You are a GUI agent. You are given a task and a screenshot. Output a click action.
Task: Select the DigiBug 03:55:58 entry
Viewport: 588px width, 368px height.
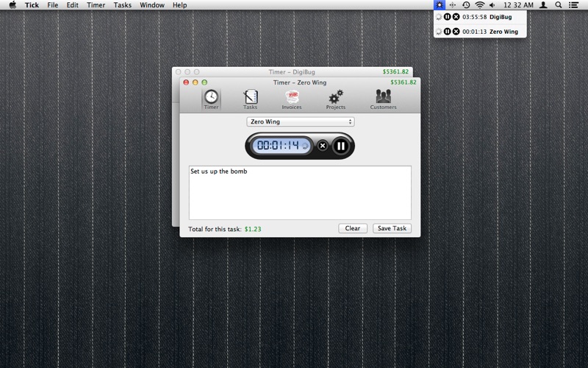[480, 17]
